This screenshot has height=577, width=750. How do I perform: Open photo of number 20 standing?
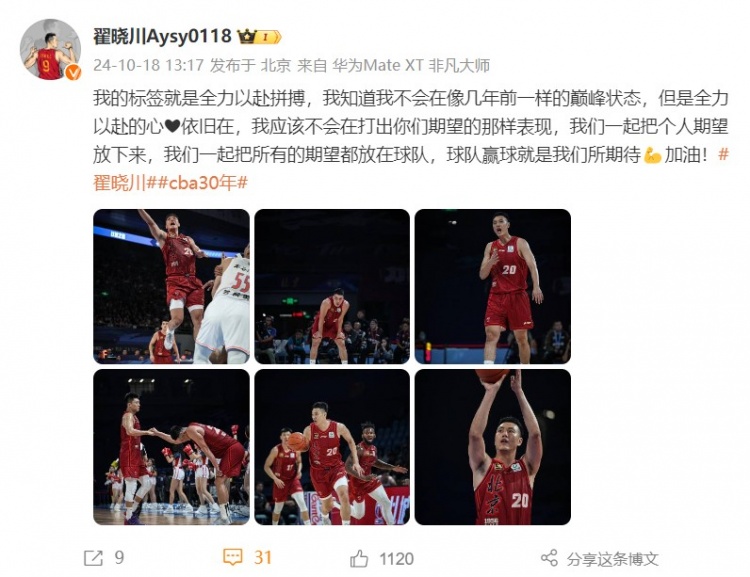493,287
